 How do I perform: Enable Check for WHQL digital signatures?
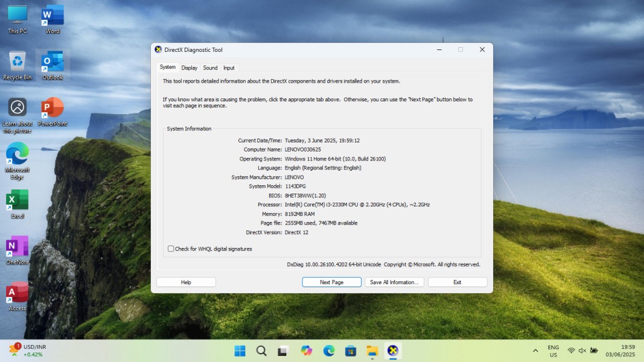point(171,249)
